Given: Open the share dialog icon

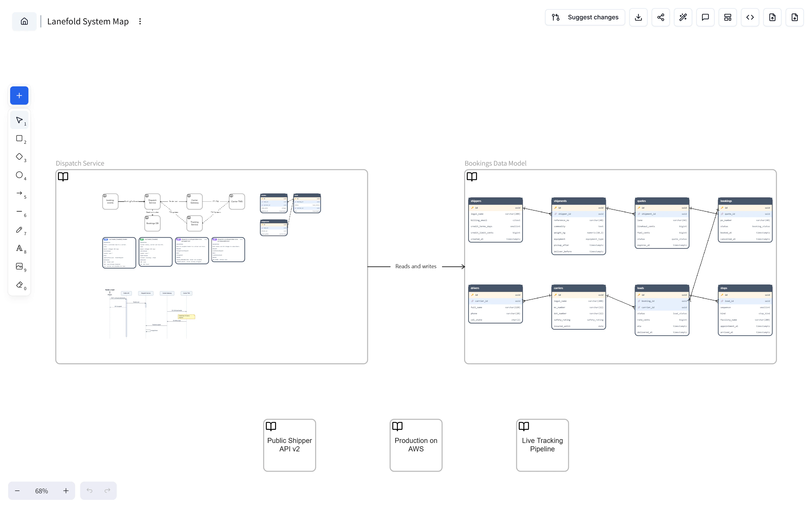Looking at the screenshot, I should [x=661, y=17].
